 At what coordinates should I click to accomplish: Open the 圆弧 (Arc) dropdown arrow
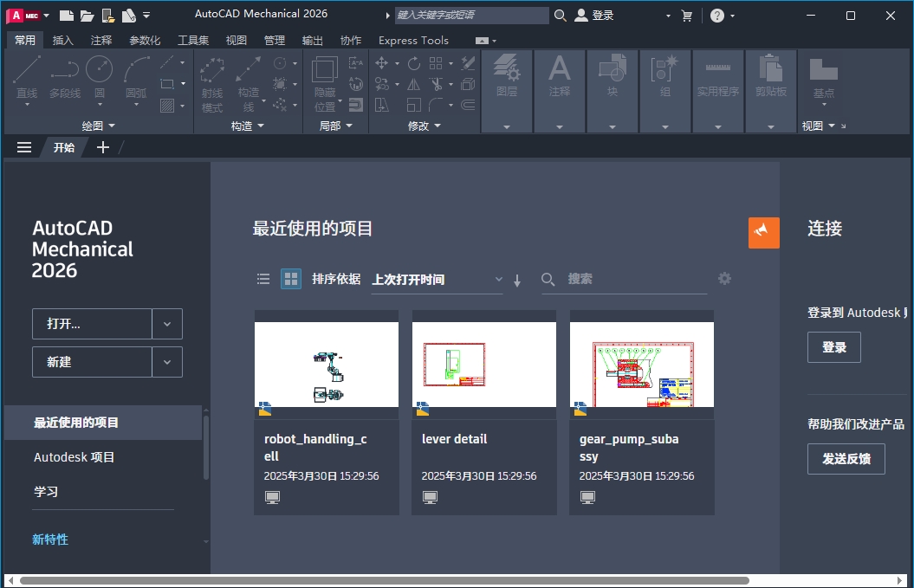(x=137, y=105)
